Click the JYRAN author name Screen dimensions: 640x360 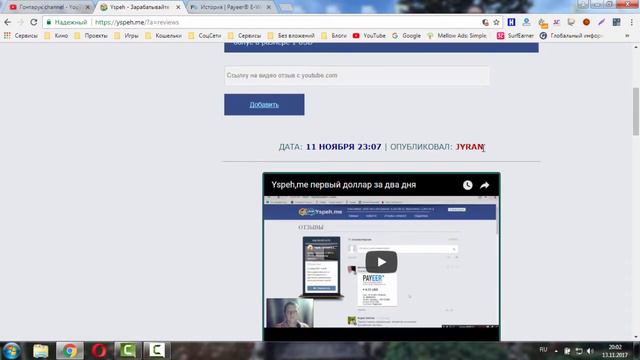[469, 147]
